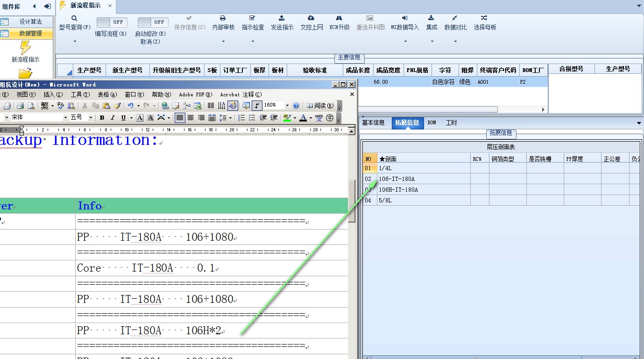644x359 pixels.
Task: Click Bold button in Word toolbar
Action: pyautogui.click(x=102, y=118)
